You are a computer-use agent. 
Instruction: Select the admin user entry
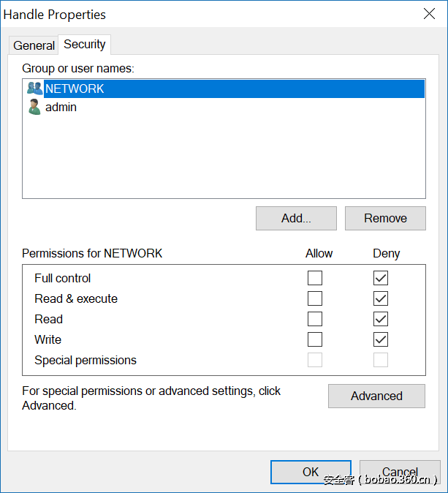pos(61,108)
